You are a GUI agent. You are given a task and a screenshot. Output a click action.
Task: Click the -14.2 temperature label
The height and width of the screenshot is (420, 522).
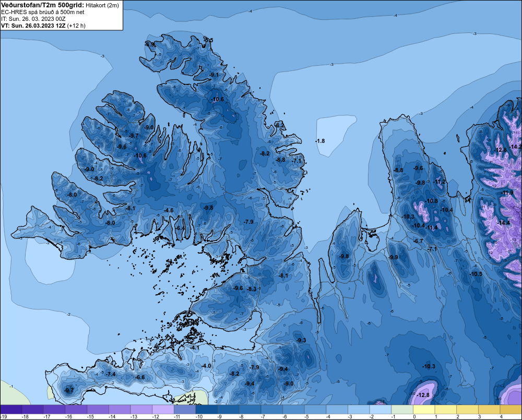click(x=515, y=147)
